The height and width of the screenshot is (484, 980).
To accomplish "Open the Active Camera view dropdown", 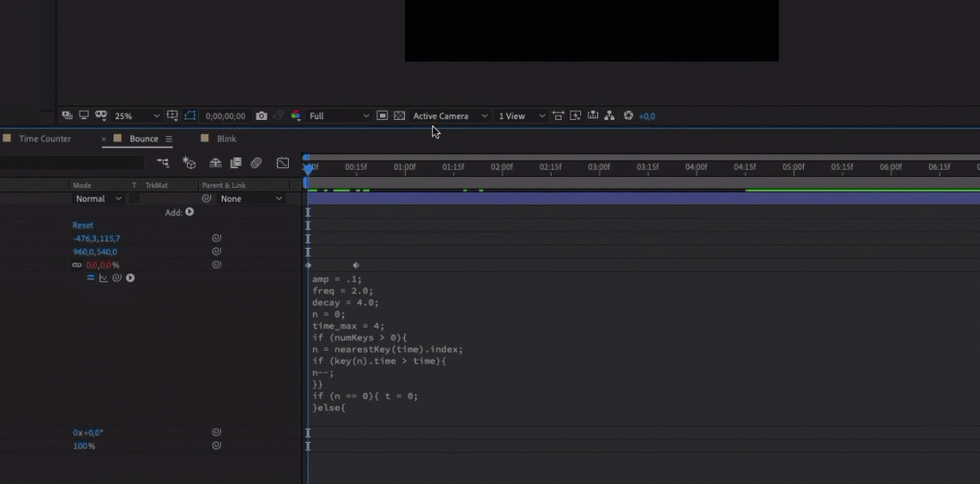I will [x=450, y=116].
